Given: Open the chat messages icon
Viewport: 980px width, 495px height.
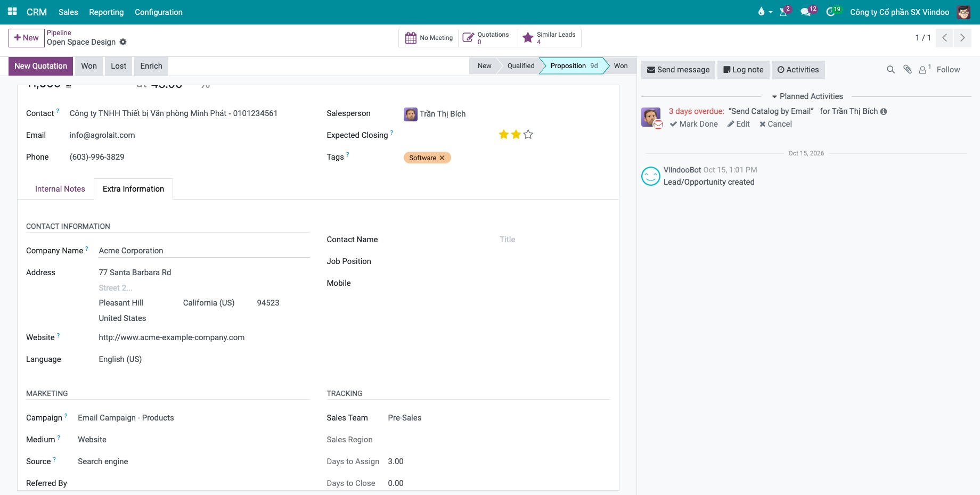Looking at the screenshot, I should [x=805, y=12].
